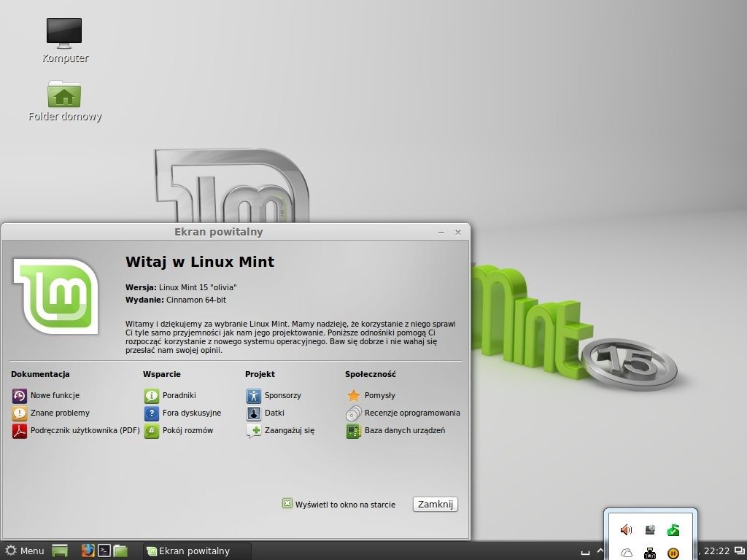
Task: Click the cloud icon in tray popup
Action: tap(627, 553)
